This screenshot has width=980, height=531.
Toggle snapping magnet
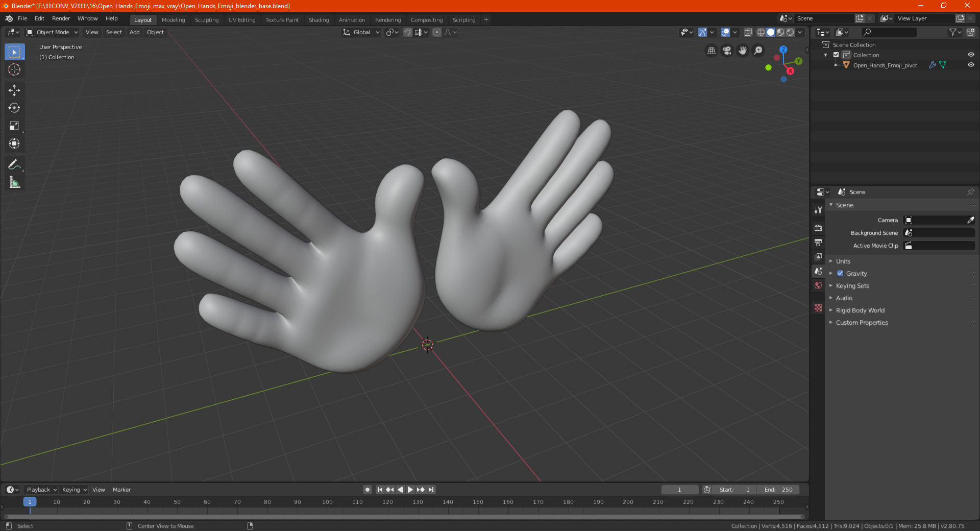407,32
